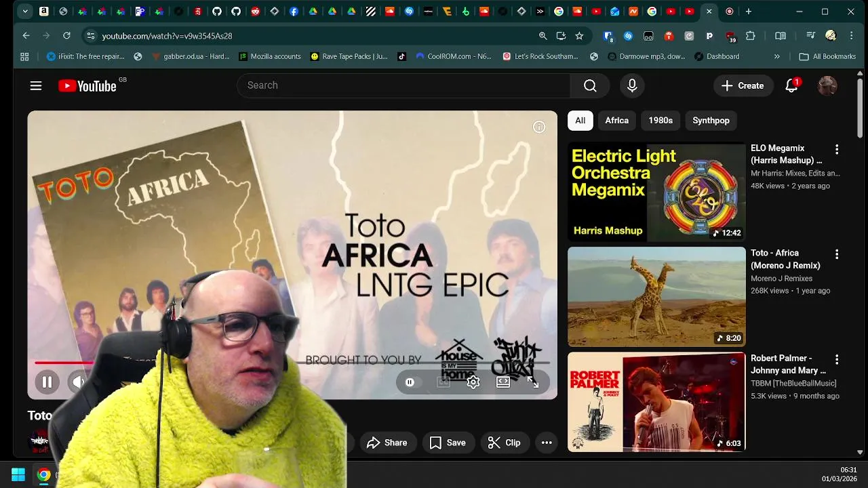Select the Synthpop filter chip
Image resolution: width=868 pixels, height=488 pixels.
[x=711, y=121]
